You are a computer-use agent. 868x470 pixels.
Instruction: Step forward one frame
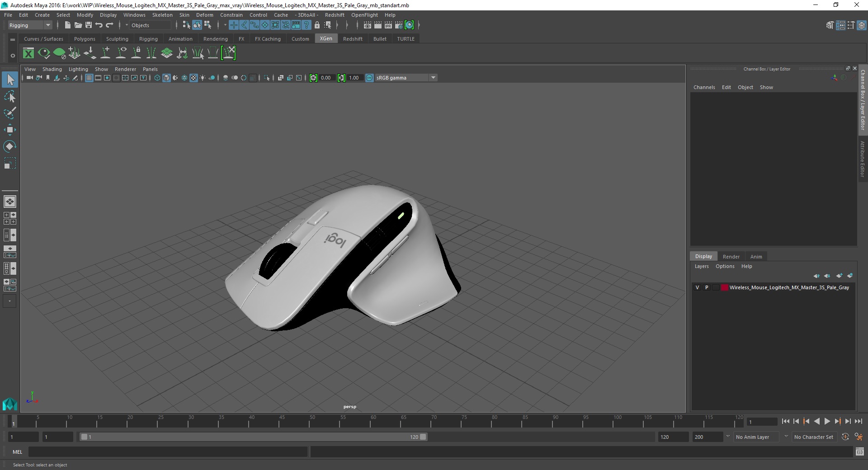848,421
